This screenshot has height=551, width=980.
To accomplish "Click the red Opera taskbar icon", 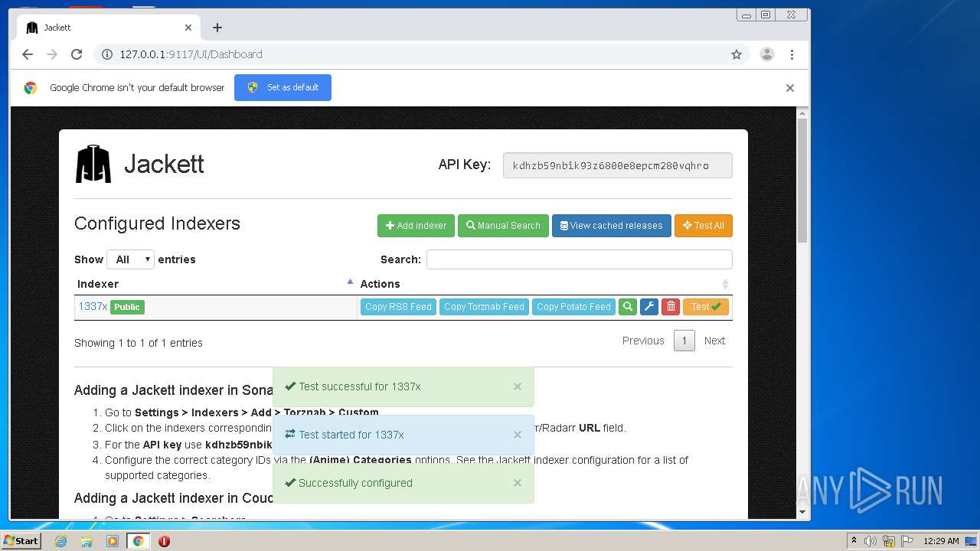I will coord(164,541).
